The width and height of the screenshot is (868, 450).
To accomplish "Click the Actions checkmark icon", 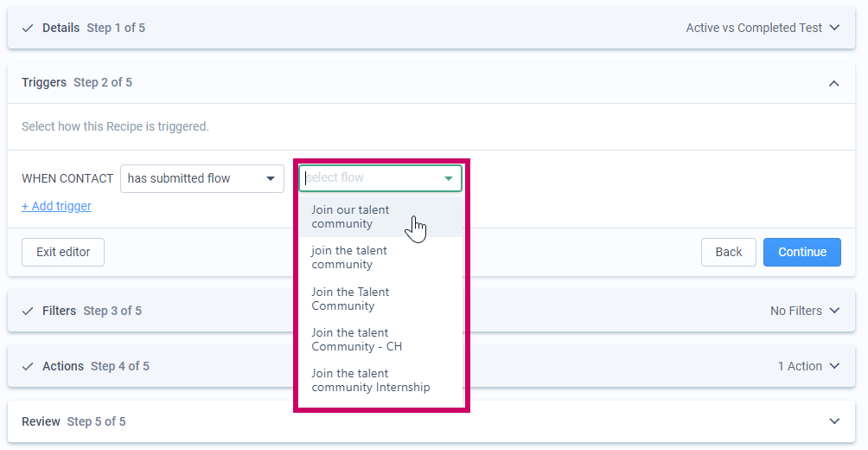I will coord(28,367).
